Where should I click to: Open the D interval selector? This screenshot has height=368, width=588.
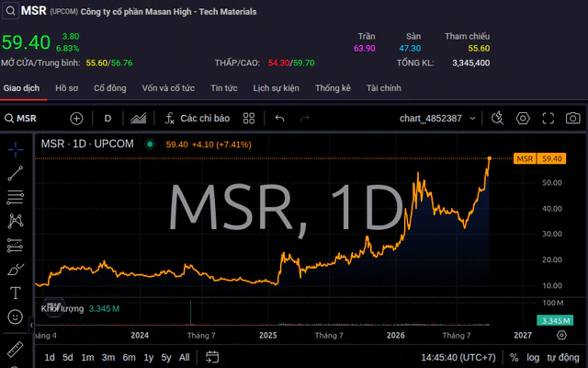click(107, 119)
